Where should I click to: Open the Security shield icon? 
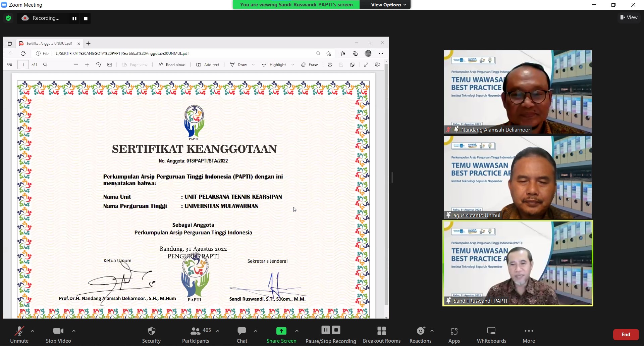pyautogui.click(x=151, y=331)
